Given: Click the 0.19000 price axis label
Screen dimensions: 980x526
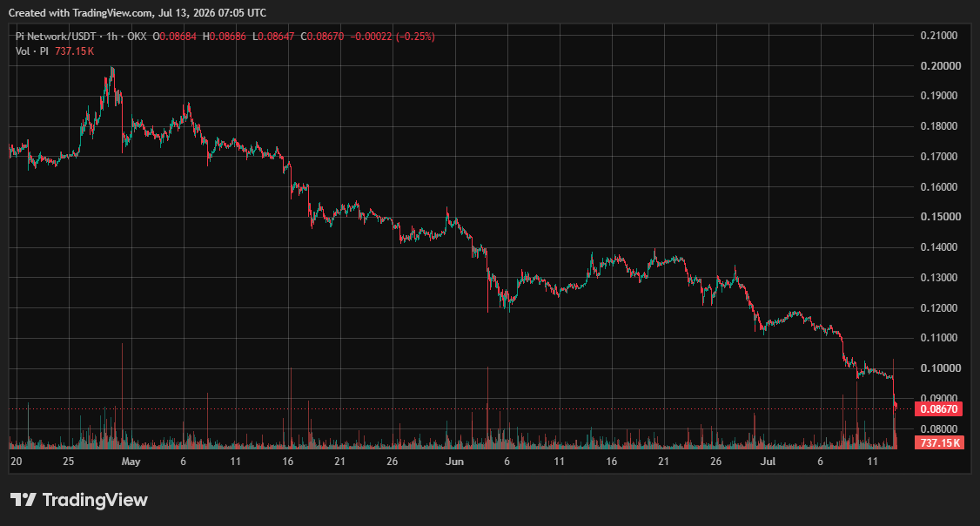Looking at the screenshot, I should click(939, 96).
